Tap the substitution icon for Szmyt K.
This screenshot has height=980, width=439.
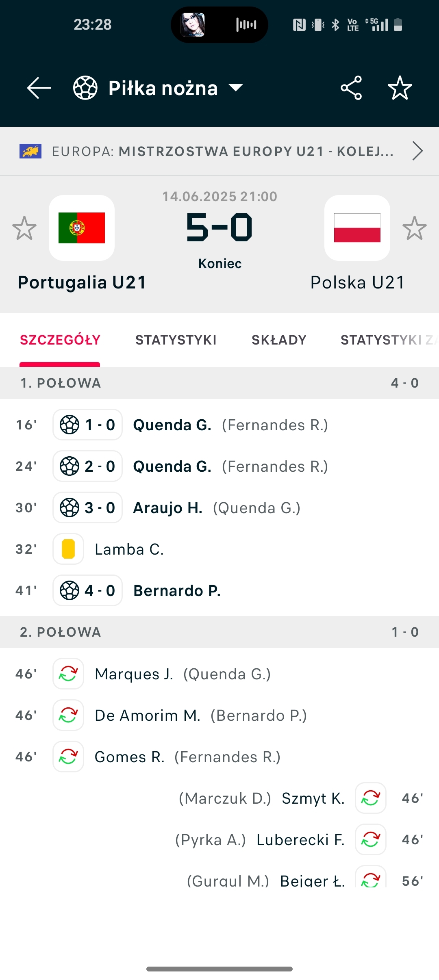pos(371,798)
